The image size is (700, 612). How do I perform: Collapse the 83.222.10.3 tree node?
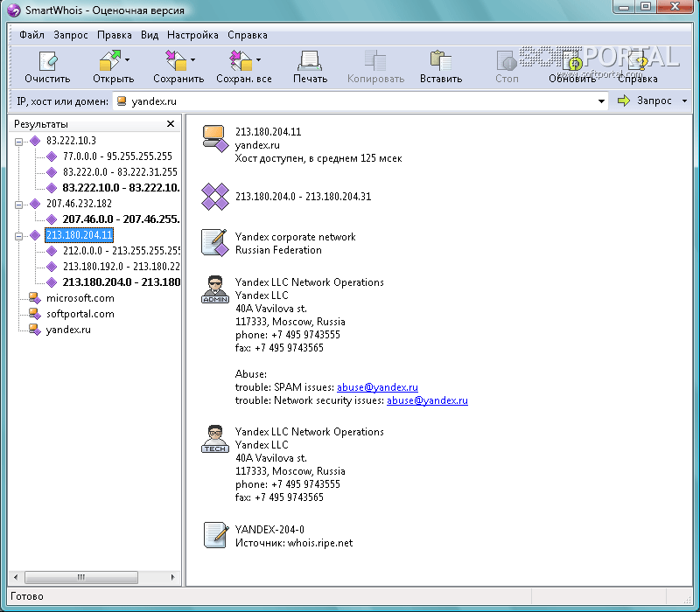click(18, 142)
